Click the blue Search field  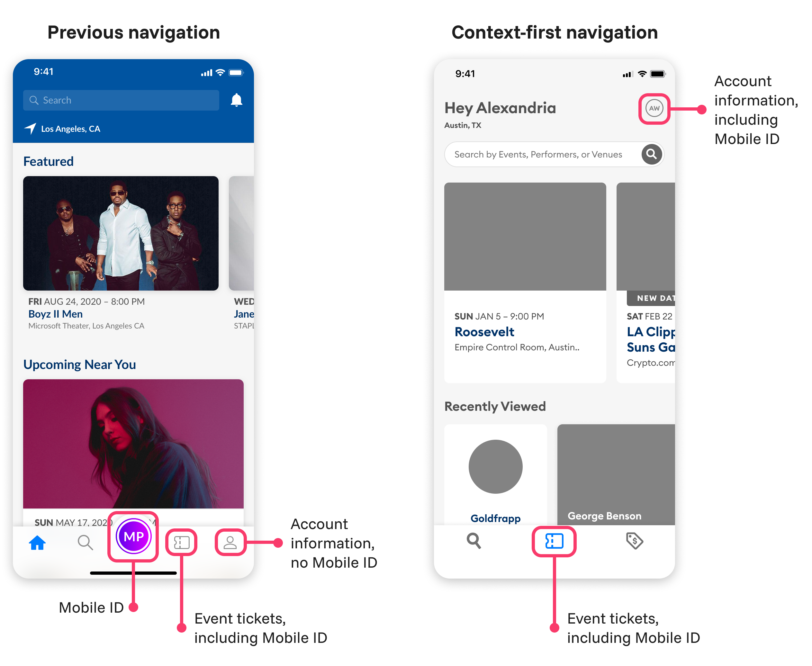[121, 100]
